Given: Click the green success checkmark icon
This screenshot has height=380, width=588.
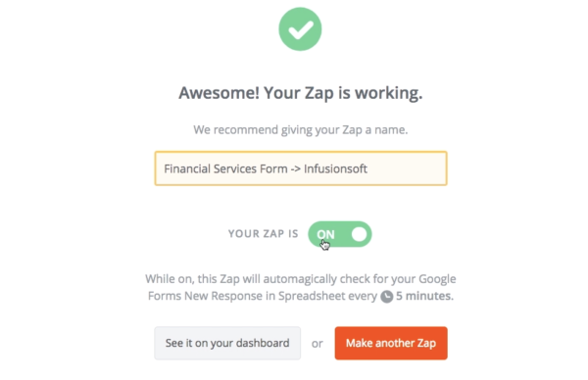Looking at the screenshot, I should 300,29.
